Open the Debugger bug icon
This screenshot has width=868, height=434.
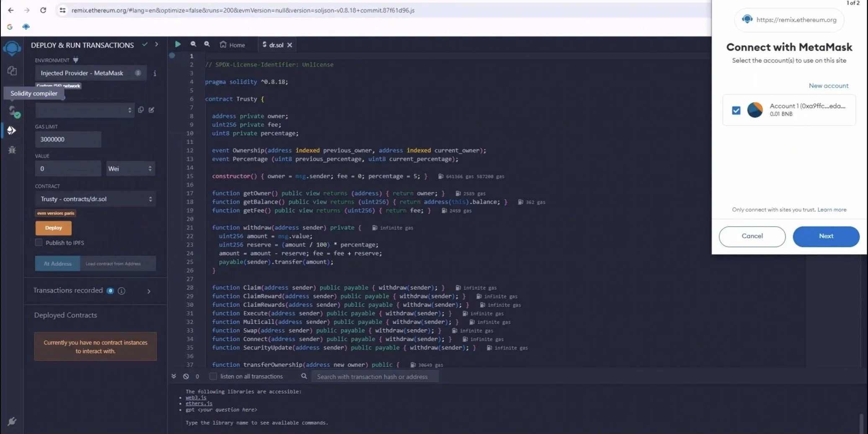click(12, 150)
